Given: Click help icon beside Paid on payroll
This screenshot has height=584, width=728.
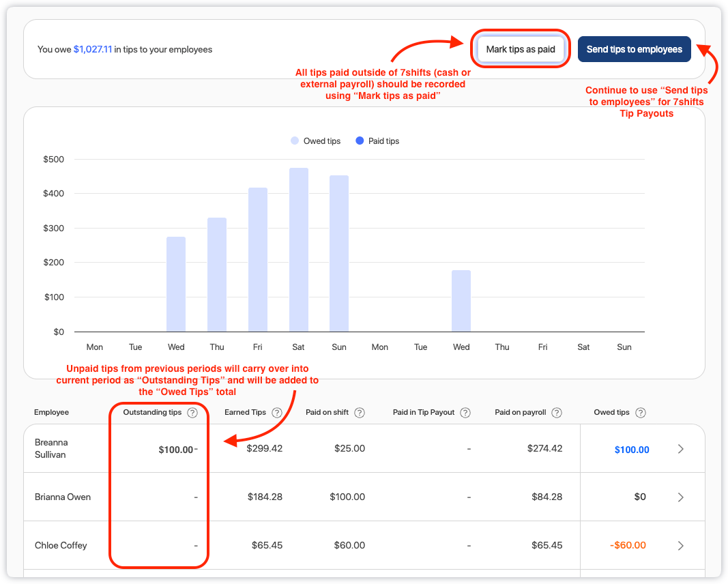Looking at the screenshot, I should coord(557,413).
